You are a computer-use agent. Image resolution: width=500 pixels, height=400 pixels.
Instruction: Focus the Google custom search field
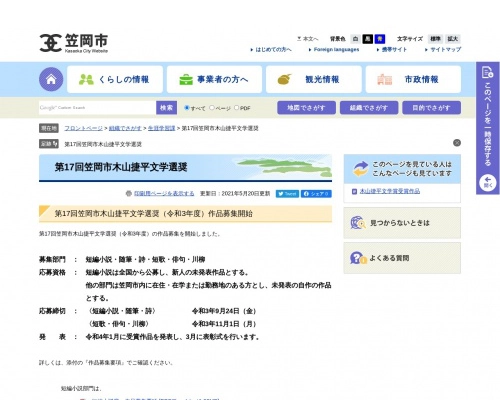(x=97, y=108)
